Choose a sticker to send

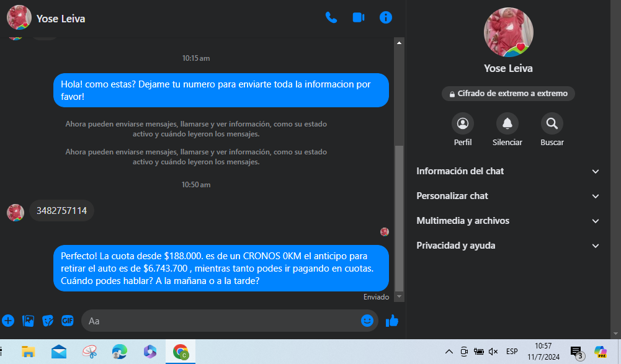point(48,321)
